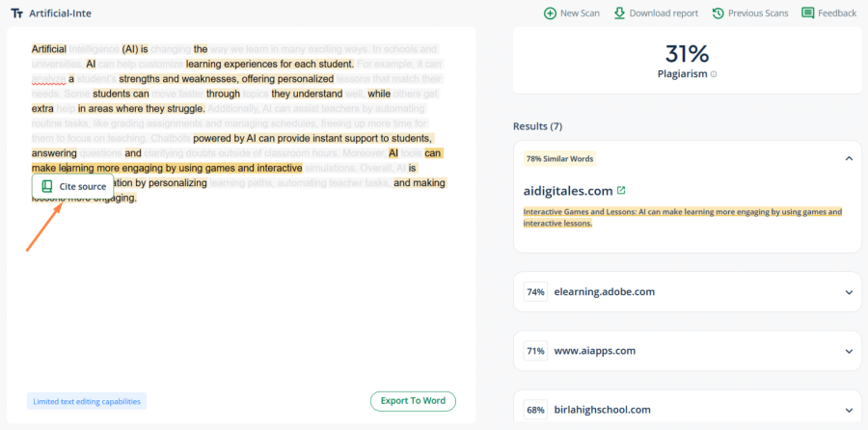Expand the birlahighschool.com result

click(x=848, y=409)
